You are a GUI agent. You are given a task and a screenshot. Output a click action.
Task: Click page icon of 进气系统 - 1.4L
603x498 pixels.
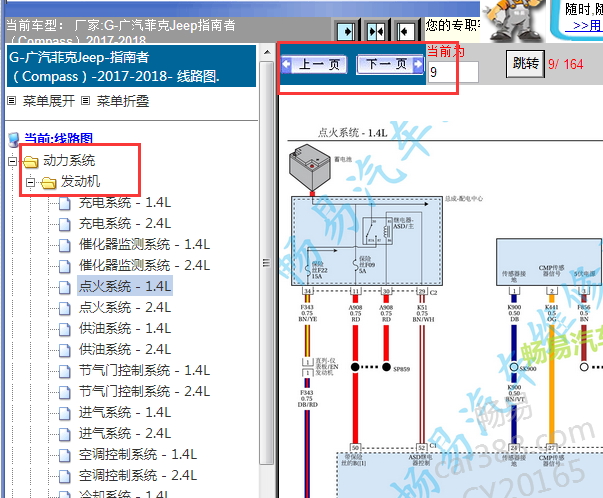(65, 413)
